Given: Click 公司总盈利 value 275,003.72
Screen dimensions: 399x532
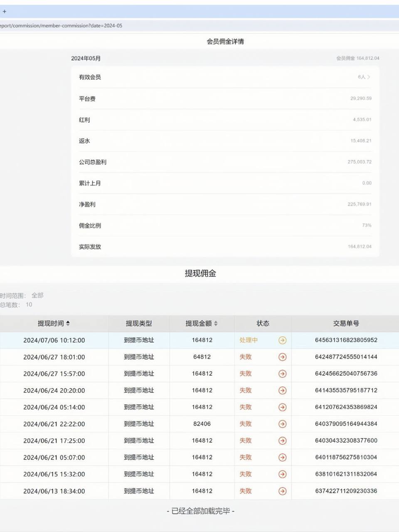Looking at the screenshot, I should (360, 162).
